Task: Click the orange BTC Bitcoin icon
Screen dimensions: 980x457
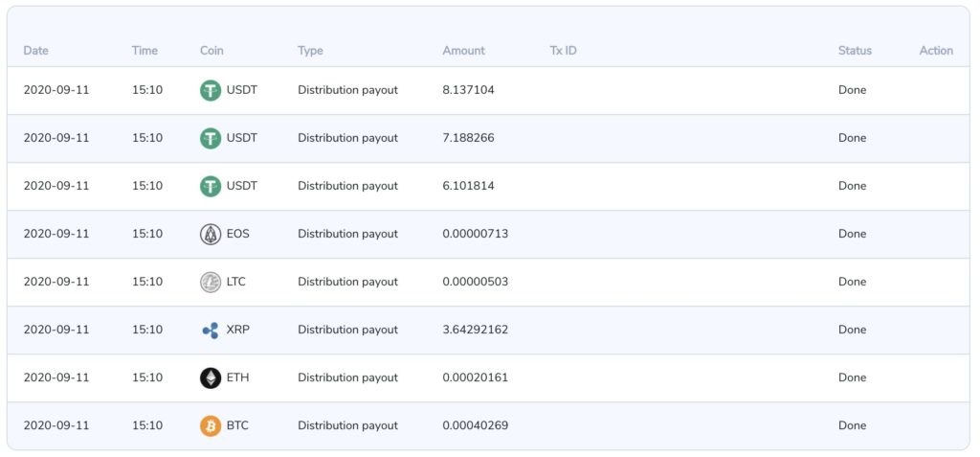Action: [211, 425]
